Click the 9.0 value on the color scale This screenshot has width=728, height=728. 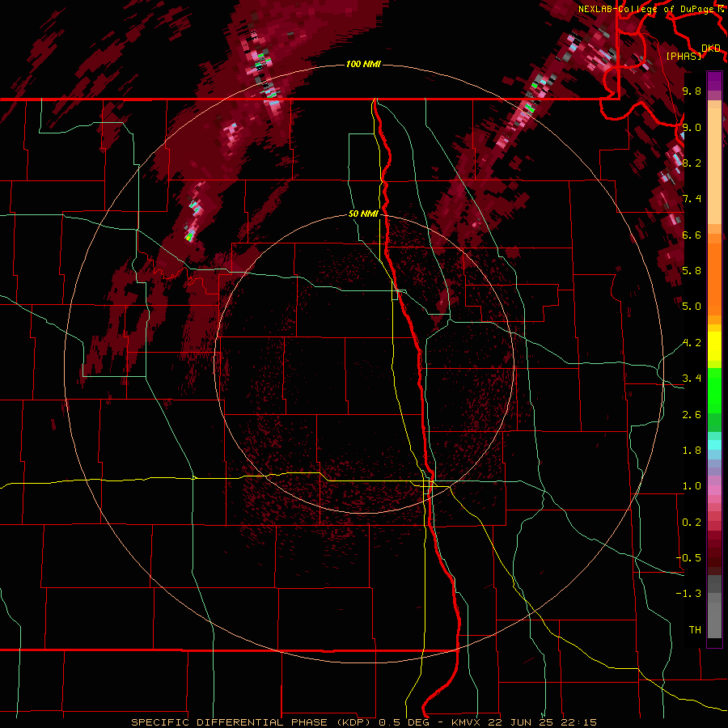(x=692, y=127)
